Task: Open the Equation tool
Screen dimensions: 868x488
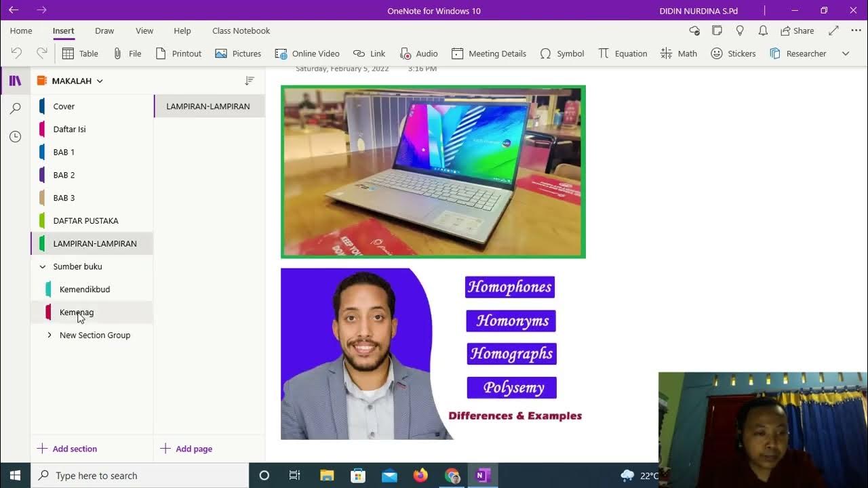Action: point(623,54)
